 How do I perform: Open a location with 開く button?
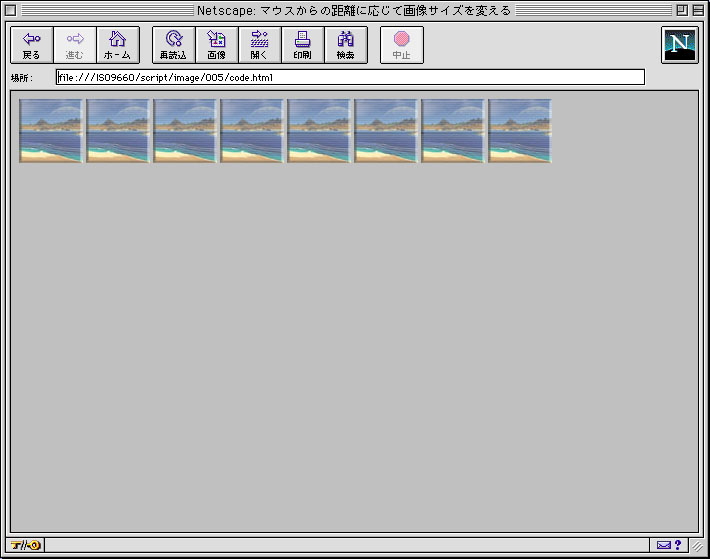[260, 45]
